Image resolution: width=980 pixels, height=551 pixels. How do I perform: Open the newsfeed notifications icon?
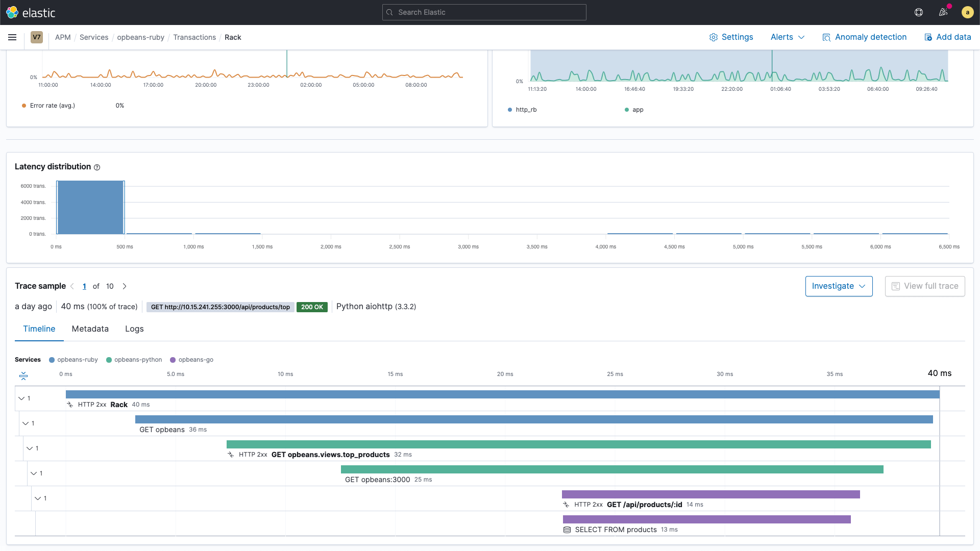943,12
